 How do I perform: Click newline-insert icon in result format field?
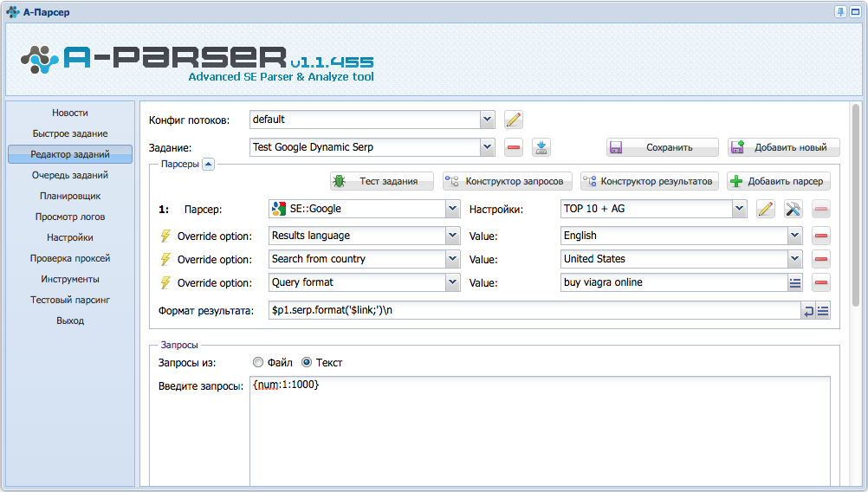click(808, 311)
